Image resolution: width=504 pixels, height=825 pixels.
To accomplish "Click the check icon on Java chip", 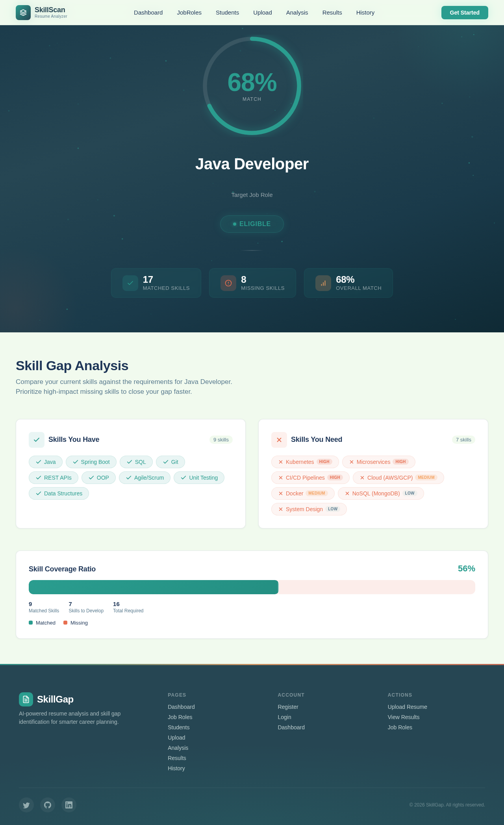I will (x=39, y=462).
